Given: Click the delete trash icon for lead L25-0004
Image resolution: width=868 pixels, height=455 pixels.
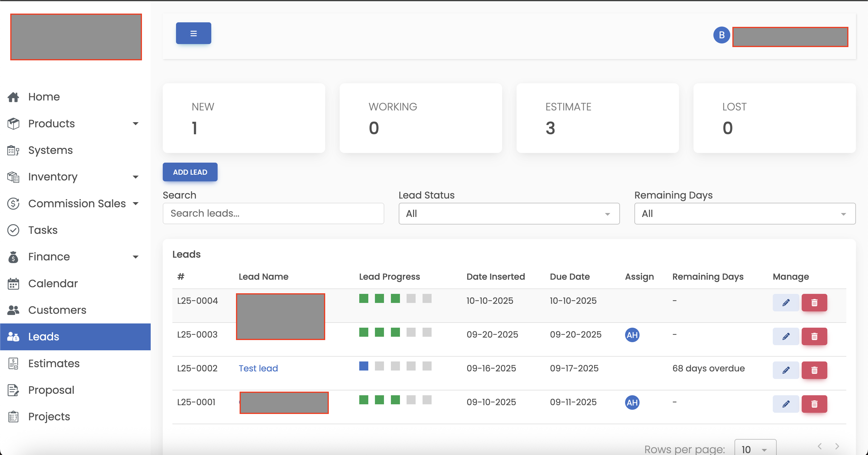Looking at the screenshot, I should 814,303.
